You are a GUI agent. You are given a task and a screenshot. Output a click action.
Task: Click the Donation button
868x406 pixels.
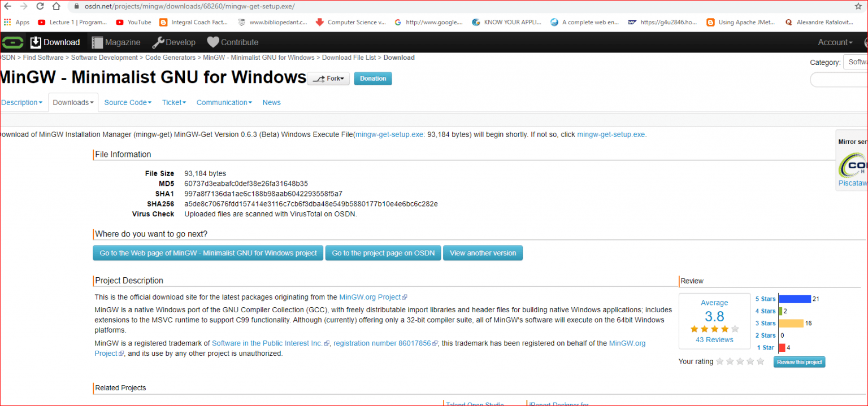(x=372, y=78)
